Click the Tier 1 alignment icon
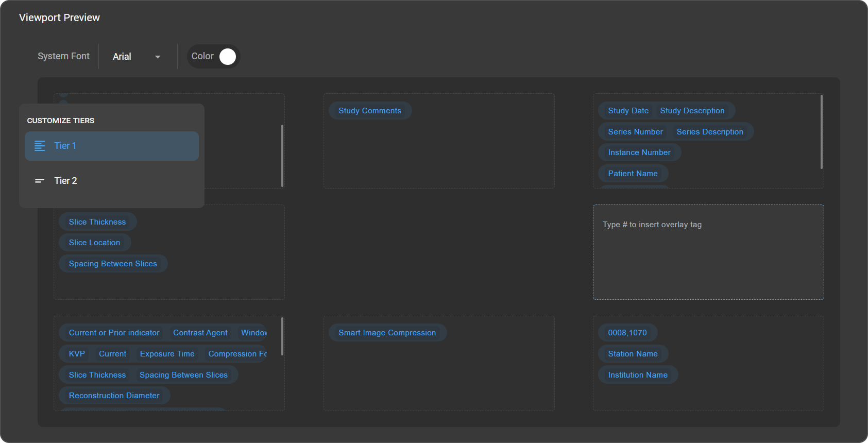This screenshot has width=868, height=443. [40, 146]
